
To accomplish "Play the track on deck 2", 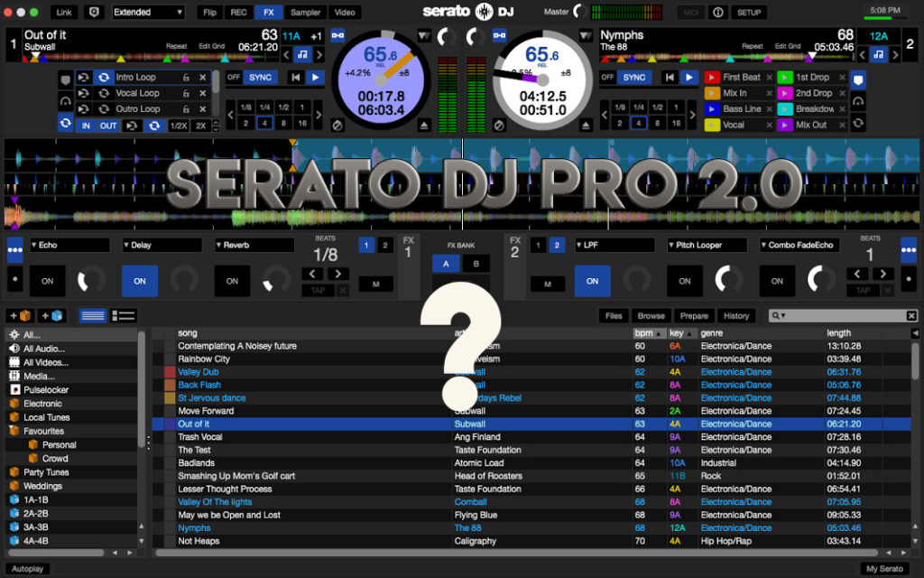I will [x=688, y=78].
